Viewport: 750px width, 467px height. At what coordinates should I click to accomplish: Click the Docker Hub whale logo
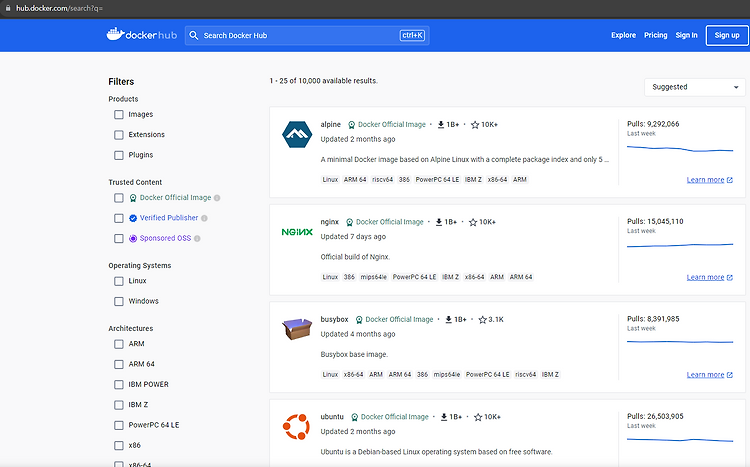click(142, 34)
